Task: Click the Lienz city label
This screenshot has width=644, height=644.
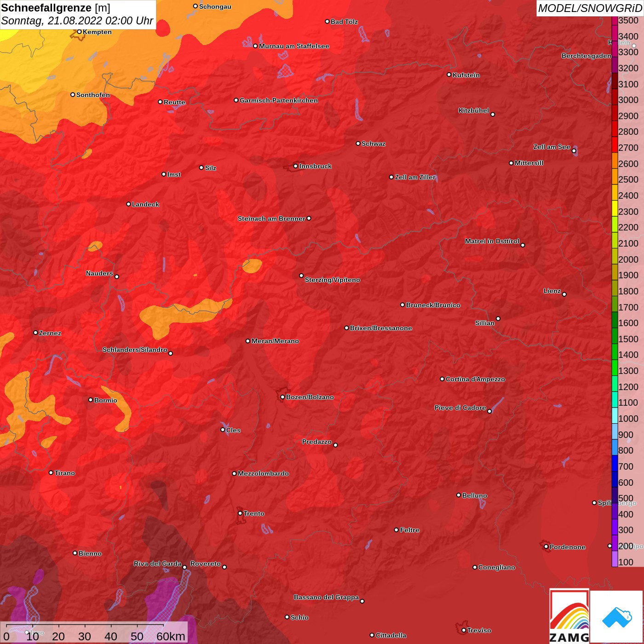Action: pyautogui.click(x=552, y=291)
